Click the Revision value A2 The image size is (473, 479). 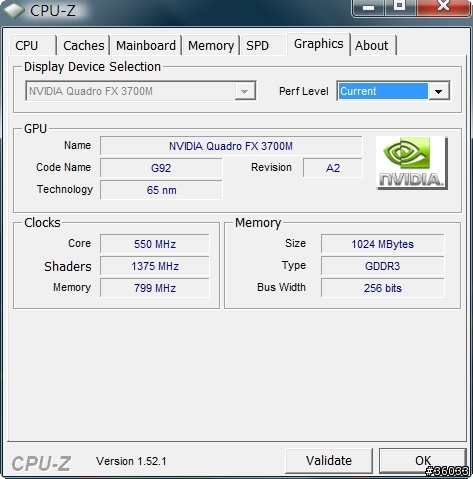pos(333,168)
